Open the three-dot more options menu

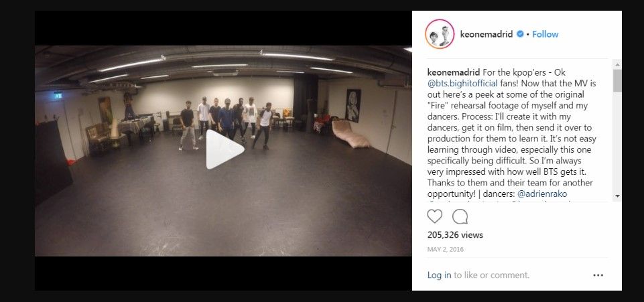pyautogui.click(x=598, y=275)
